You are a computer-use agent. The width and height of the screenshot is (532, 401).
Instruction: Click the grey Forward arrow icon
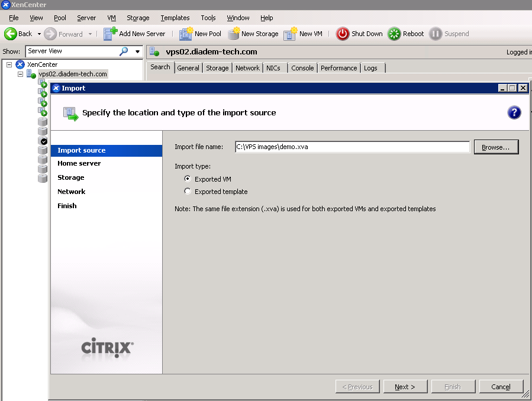click(x=50, y=34)
